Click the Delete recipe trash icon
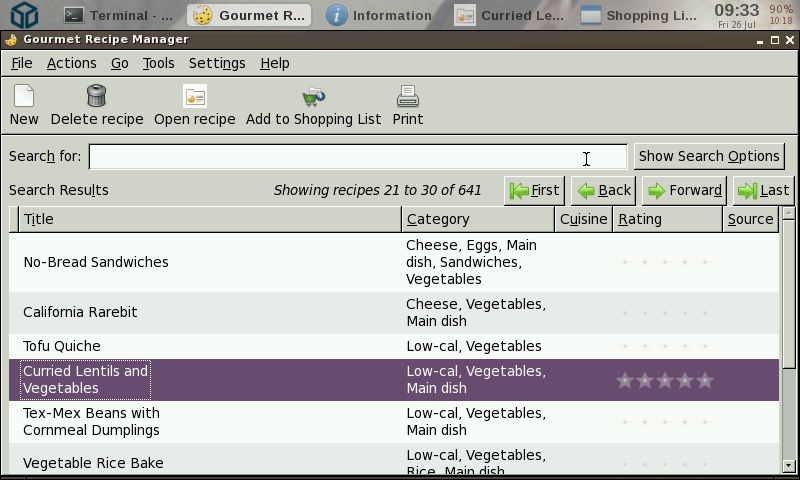 point(97,97)
